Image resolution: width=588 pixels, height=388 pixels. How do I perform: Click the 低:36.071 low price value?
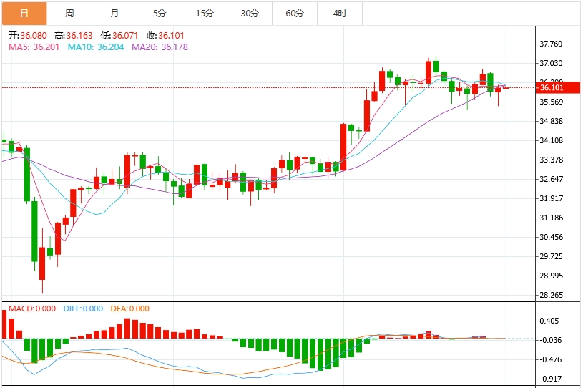119,36
